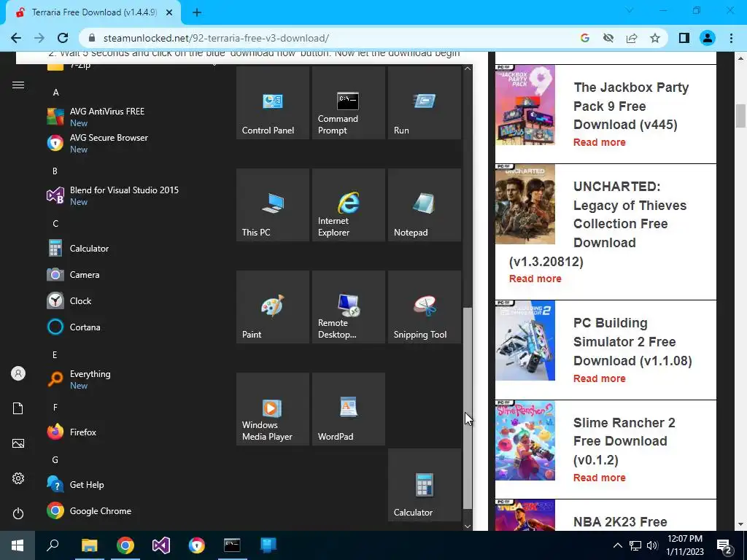
Task: Click Read more under PC Building Simulator 2
Action: click(600, 378)
